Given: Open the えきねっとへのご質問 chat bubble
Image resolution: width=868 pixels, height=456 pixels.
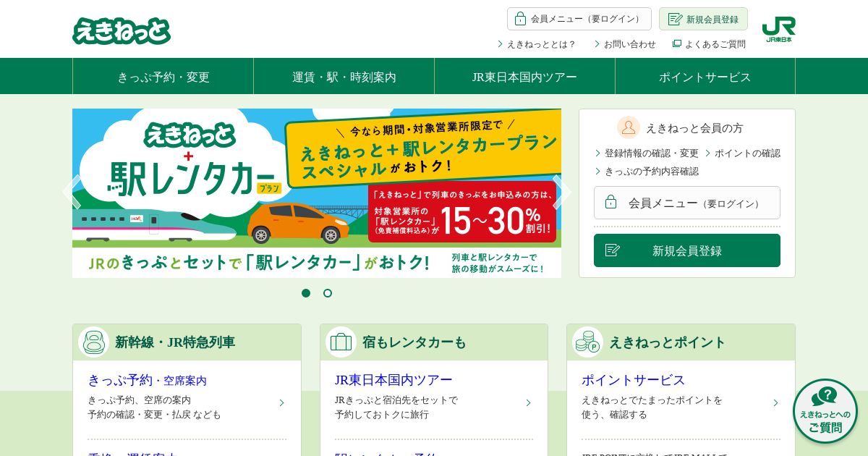Looking at the screenshot, I should pyautogui.click(x=825, y=411).
